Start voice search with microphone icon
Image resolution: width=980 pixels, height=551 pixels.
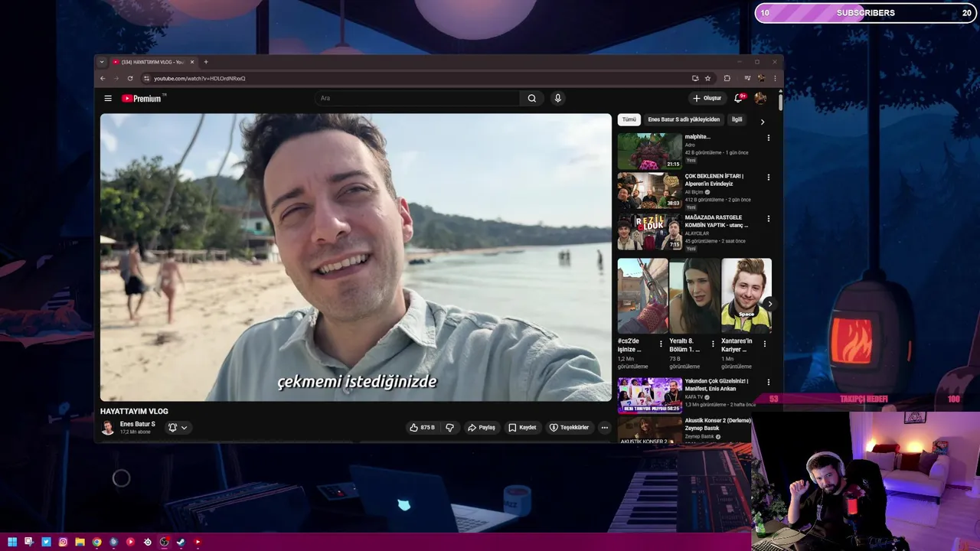pyautogui.click(x=557, y=98)
